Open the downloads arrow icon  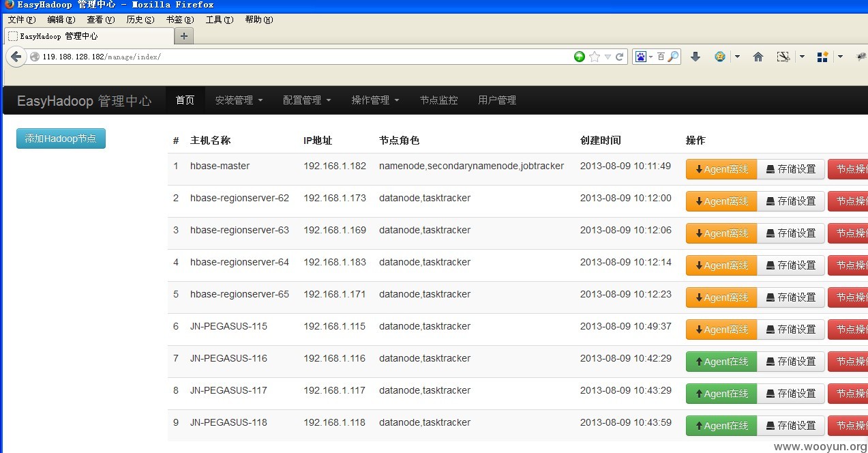click(695, 57)
